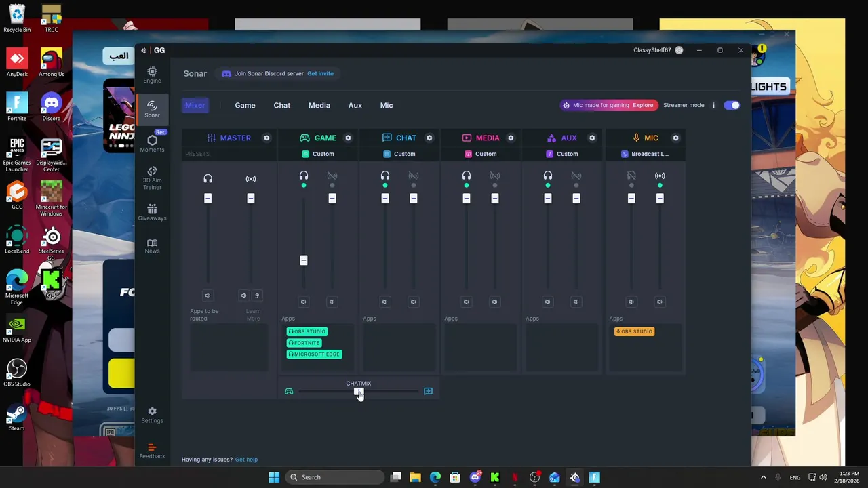The width and height of the screenshot is (868, 488).
Task: Toggle MIC stream routing icon
Action: point(660,176)
